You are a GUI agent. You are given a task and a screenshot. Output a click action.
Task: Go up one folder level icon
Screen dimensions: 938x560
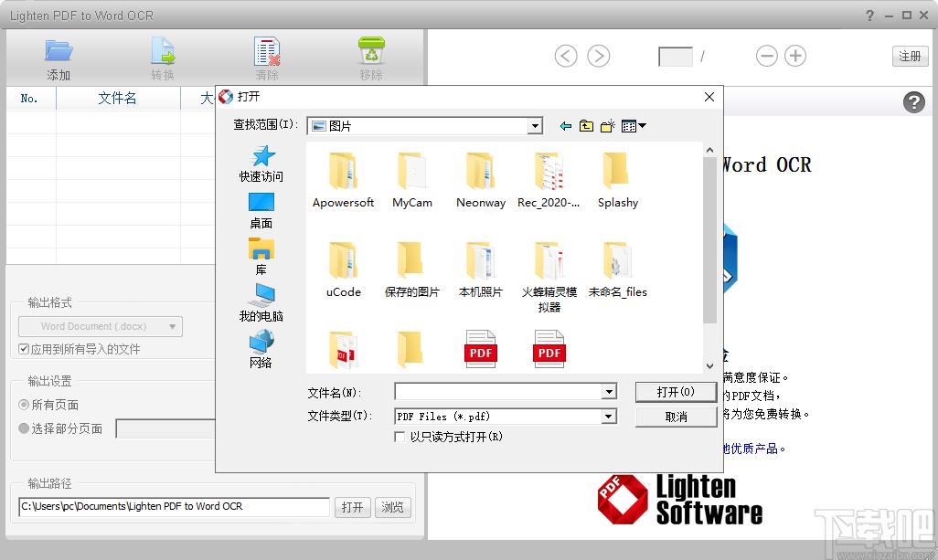coord(586,126)
